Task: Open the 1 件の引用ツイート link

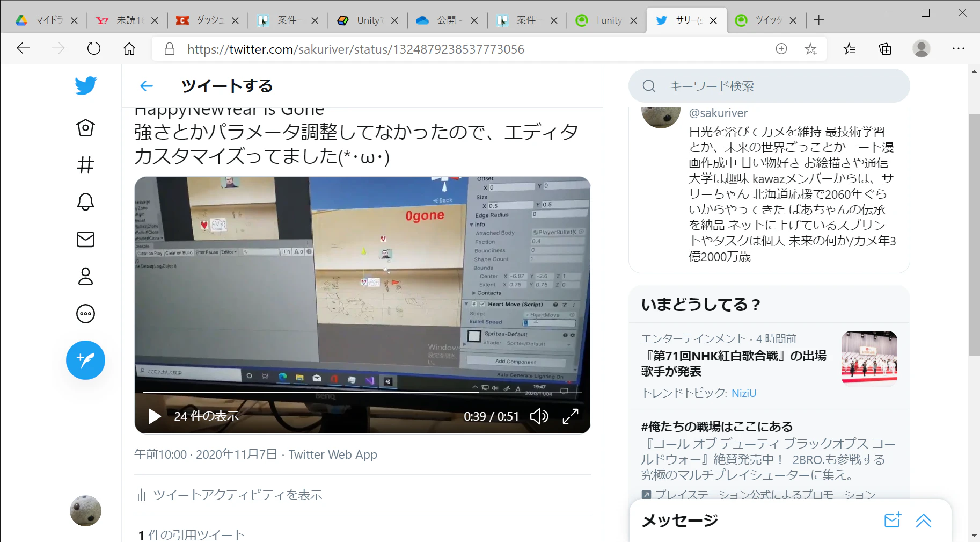Action: 191,534
